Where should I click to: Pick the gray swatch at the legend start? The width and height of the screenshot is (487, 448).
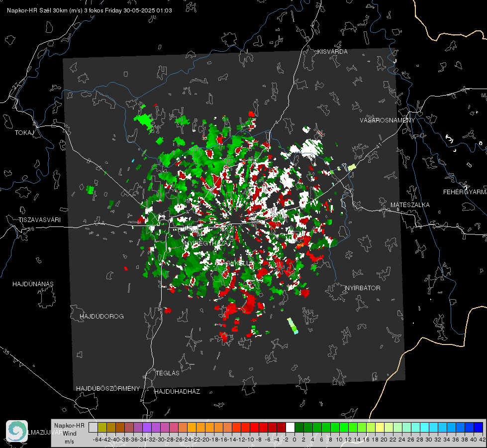tap(93, 427)
